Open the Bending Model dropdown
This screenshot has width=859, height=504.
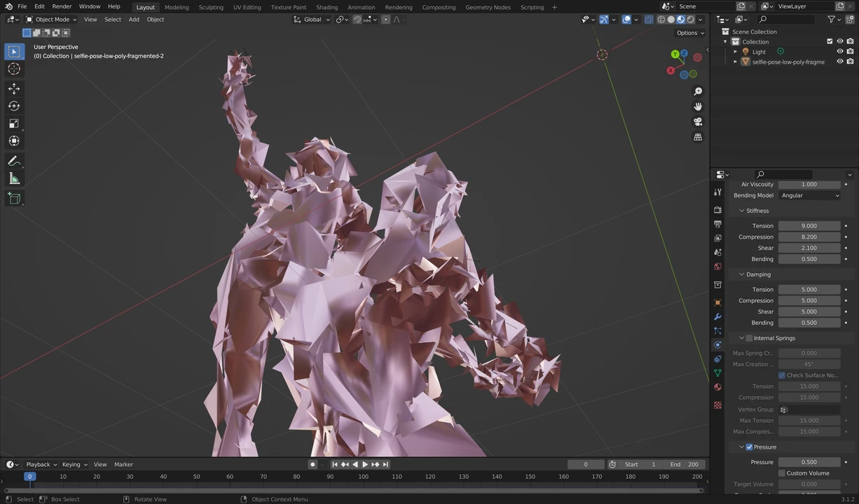[x=809, y=196]
